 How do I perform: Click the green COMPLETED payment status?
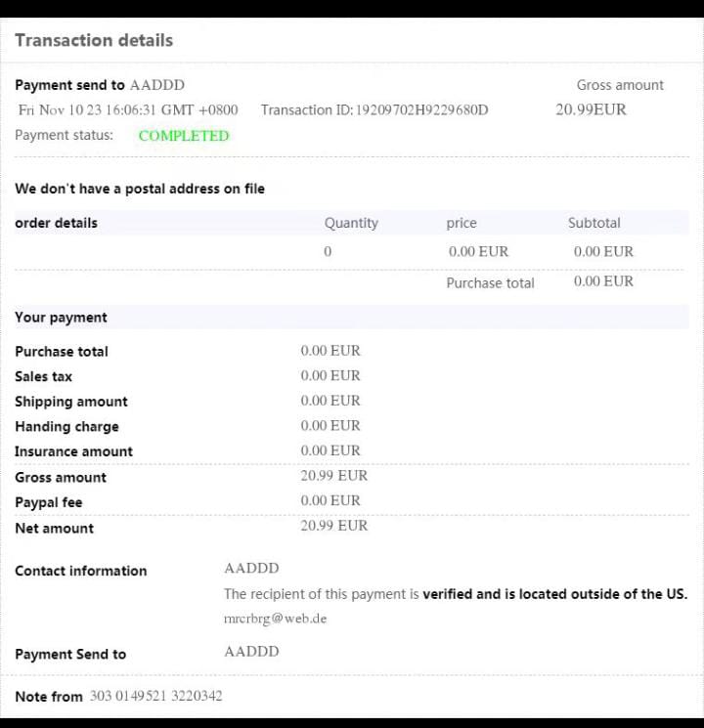coord(184,136)
